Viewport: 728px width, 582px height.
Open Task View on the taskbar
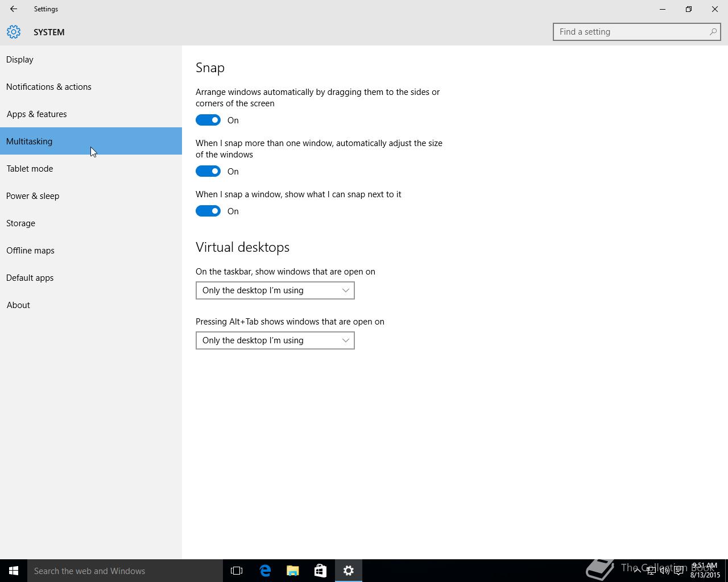(x=237, y=571)
